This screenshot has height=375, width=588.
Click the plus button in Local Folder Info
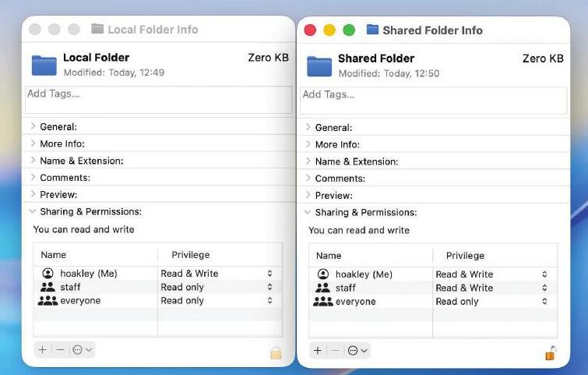tap(42, 350)
